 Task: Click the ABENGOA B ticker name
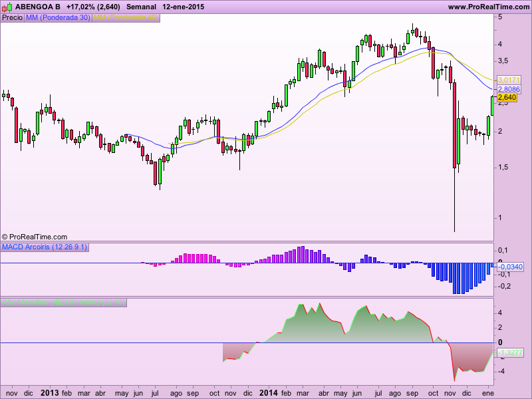pyautogui.click(x=38, y=7)
